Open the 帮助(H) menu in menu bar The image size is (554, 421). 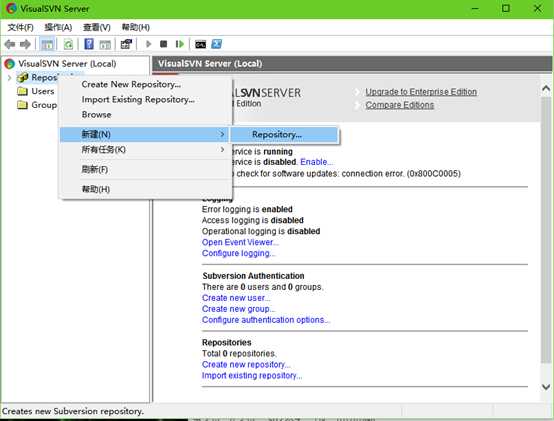pos(136,27)
